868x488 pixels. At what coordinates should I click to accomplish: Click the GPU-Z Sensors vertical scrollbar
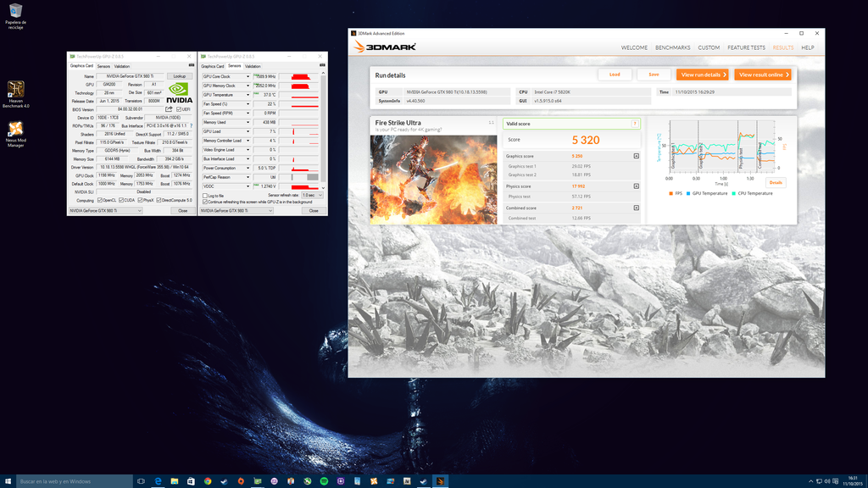323,130
